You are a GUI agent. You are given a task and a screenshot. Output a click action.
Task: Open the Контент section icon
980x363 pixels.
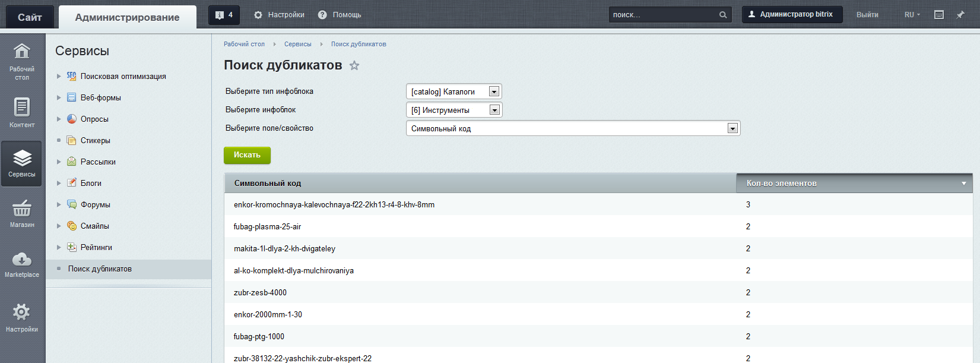22,107
